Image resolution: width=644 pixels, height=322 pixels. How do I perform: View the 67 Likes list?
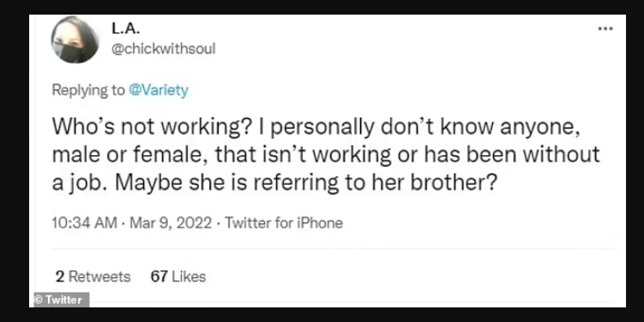pos(178,276)
